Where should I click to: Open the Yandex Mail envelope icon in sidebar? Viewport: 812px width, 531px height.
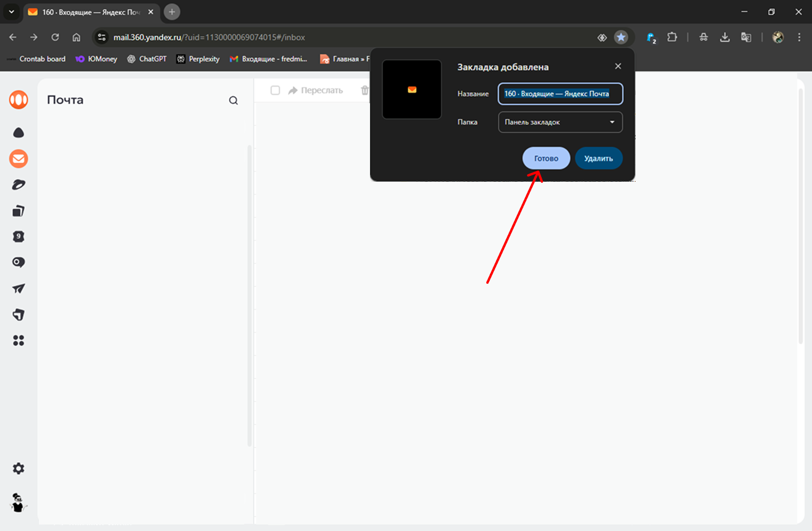[x=19, y=159]
